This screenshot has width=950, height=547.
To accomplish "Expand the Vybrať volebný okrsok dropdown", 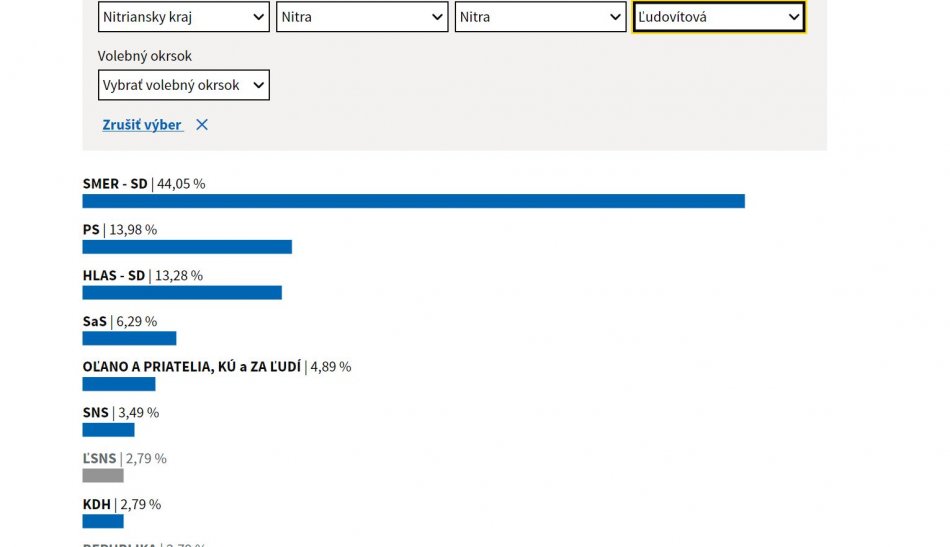I will tap(184, 85).
